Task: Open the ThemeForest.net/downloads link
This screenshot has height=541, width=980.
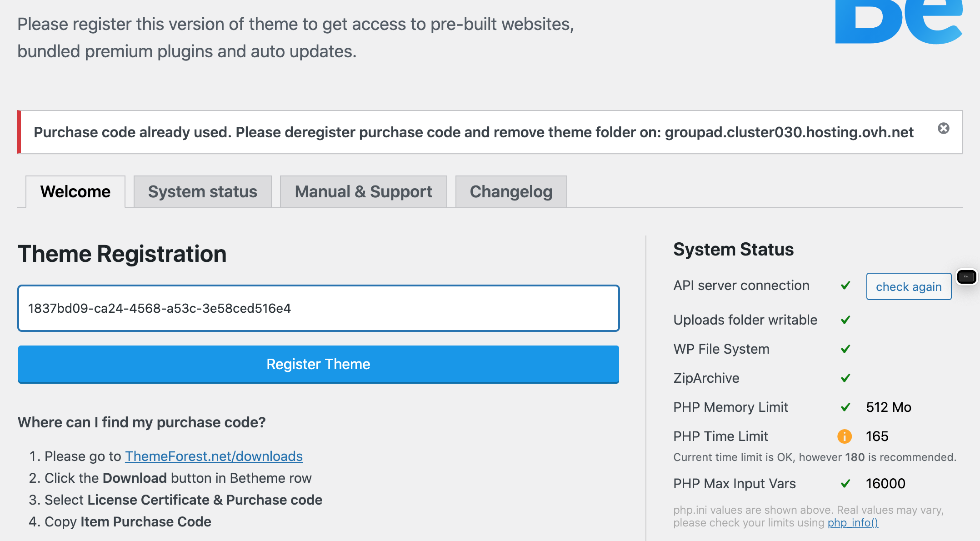Action: (214, 456)
